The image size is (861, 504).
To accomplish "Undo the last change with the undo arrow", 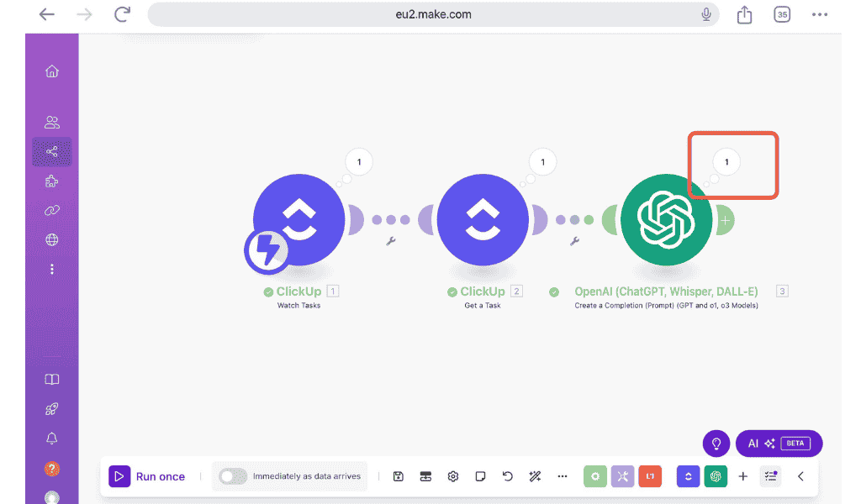I will [507, 476].
